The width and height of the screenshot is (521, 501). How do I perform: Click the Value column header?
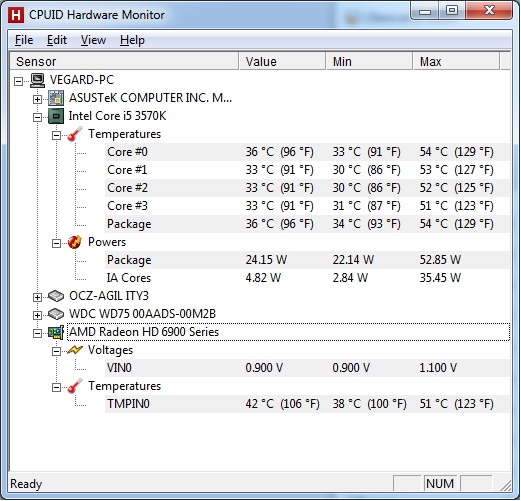pos(282,61)
